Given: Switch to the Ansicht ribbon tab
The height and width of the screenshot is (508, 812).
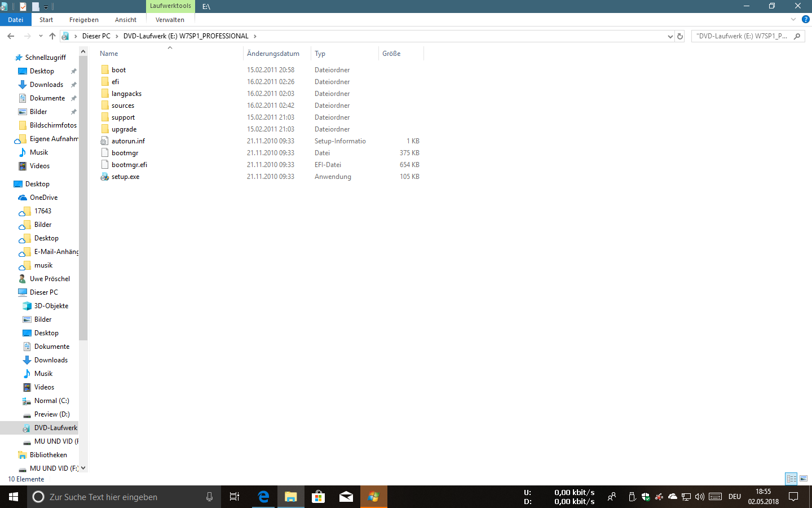Looking at the screenshot, I should [126, 20].
